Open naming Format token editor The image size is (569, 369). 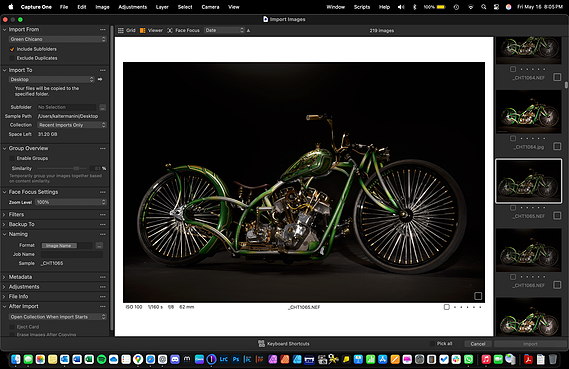click(x=99, y=246)
